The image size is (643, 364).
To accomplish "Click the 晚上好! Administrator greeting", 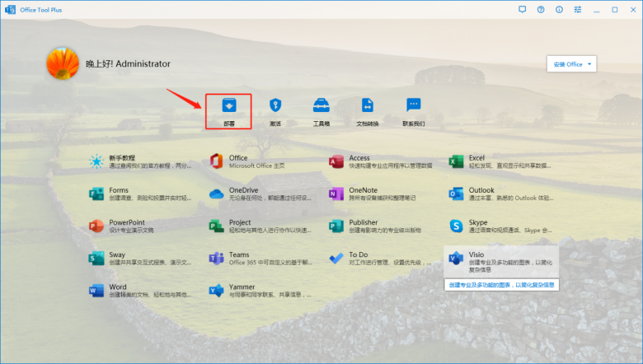I will tap(128, 64).
